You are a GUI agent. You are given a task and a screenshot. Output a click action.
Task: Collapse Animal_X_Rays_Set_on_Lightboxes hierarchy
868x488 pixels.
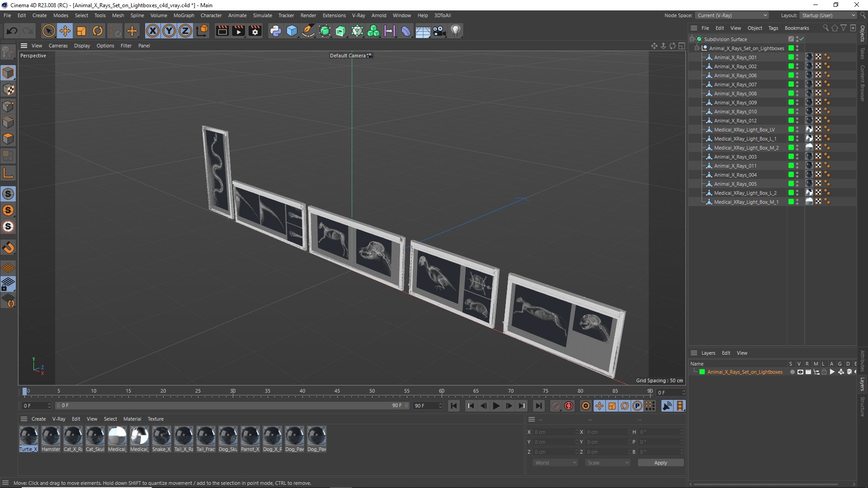coord(697,48)
